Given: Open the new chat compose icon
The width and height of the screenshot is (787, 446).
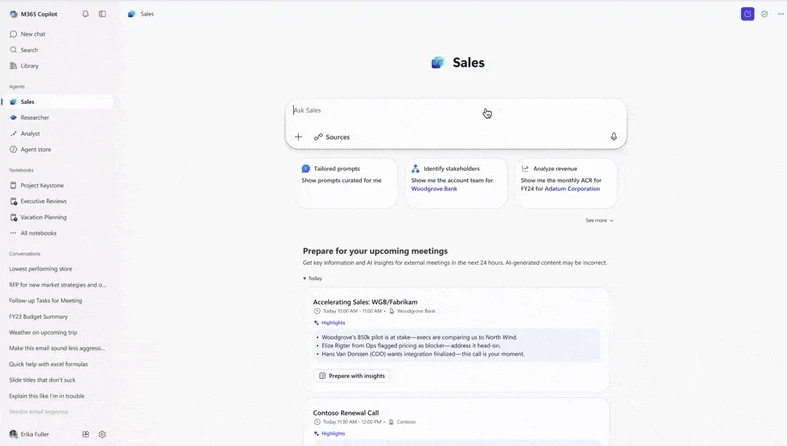Looking at the screenshot, I should click(747, 14).
